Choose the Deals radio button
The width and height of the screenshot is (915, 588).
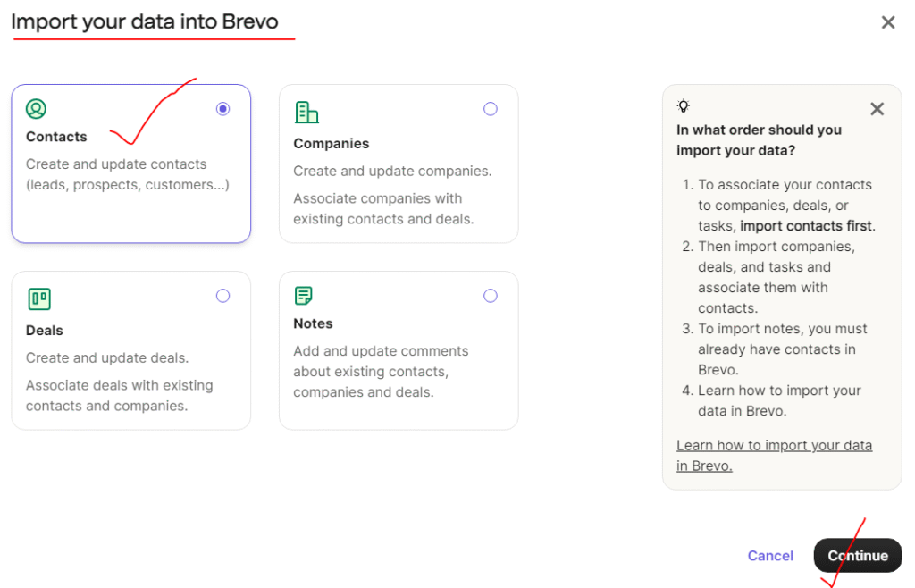[222, 296]
